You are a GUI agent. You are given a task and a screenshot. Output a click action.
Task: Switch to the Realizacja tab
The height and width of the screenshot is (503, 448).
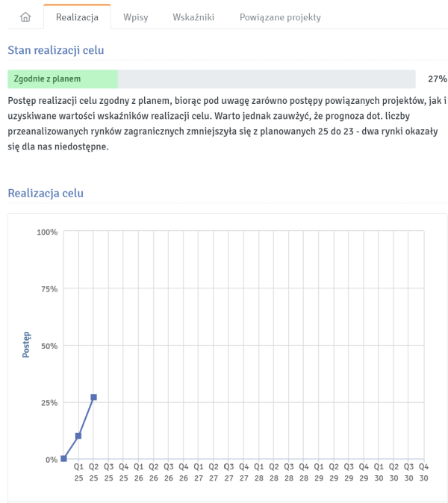coord(77,17)
